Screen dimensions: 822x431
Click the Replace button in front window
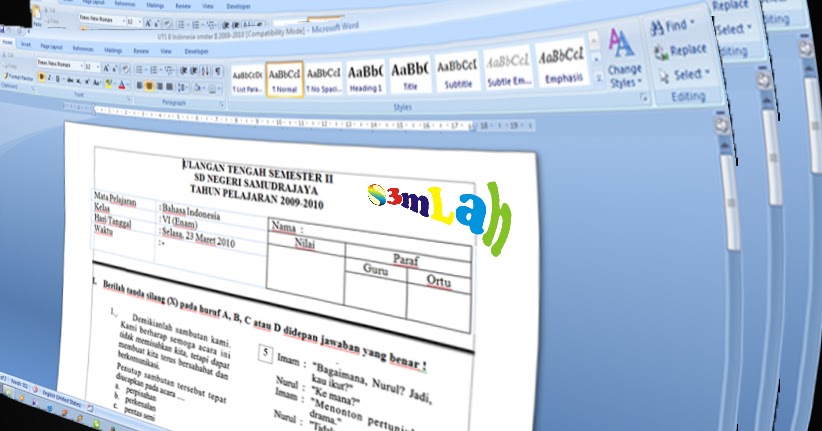680,51
